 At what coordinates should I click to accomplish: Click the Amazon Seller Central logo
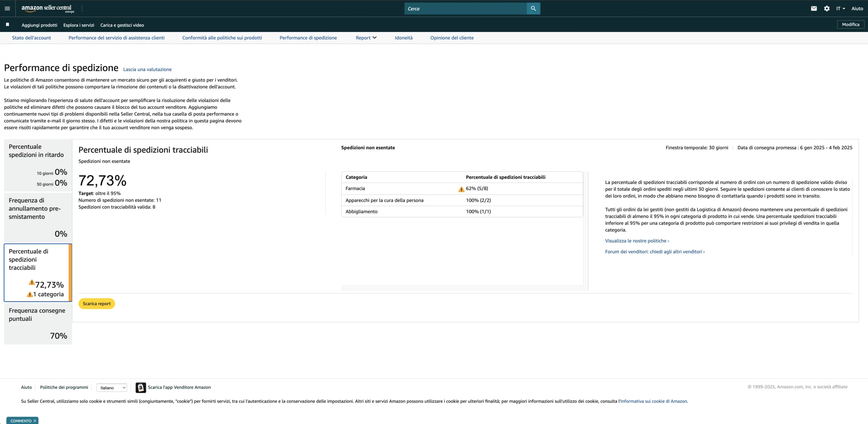click(x=47, y=8)
